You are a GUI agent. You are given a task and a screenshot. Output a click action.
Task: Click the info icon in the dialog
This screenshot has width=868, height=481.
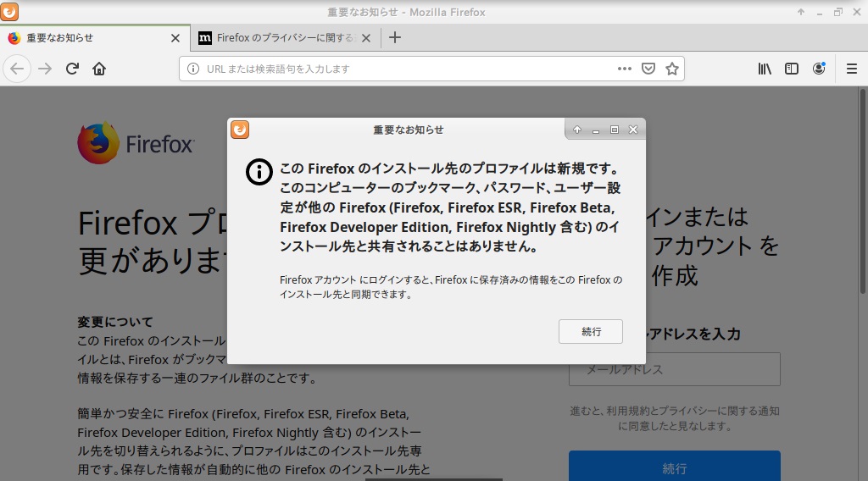[x=259, y=172]
